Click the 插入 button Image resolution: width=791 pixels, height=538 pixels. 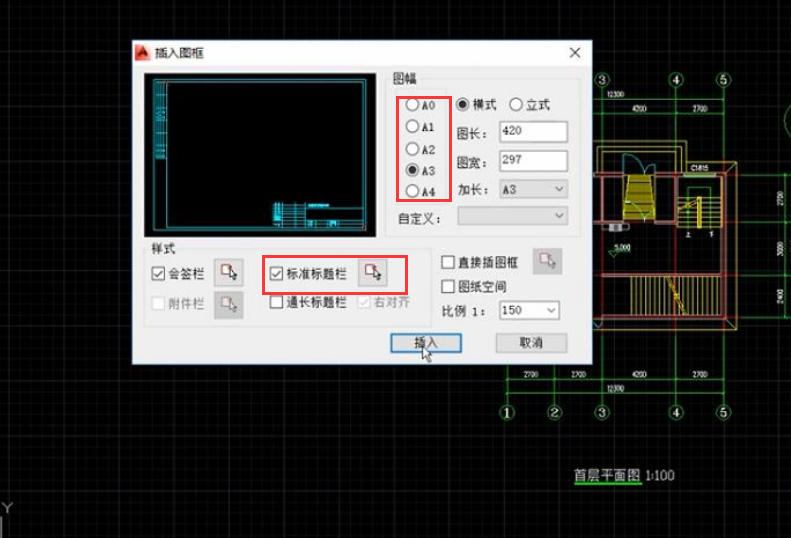pos(426,343)
